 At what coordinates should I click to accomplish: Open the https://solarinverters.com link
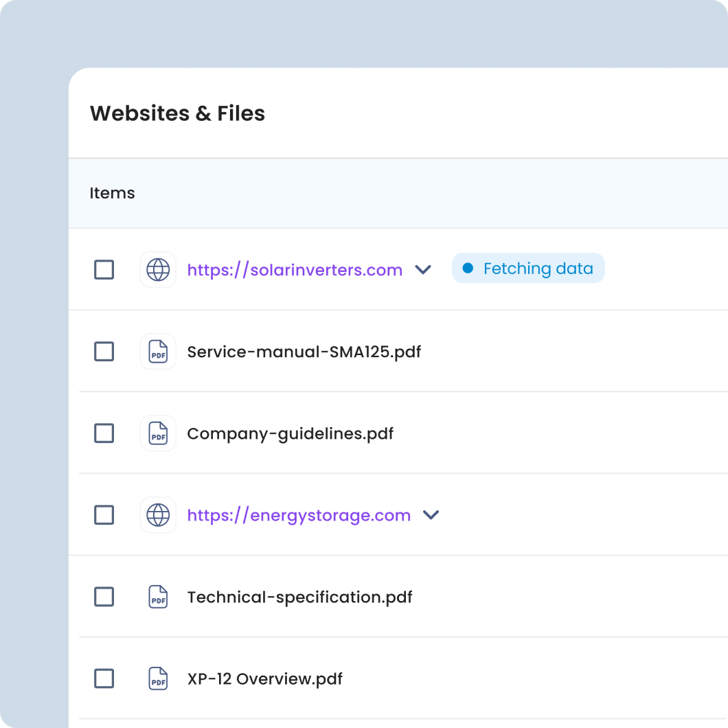tap(295, 270)
